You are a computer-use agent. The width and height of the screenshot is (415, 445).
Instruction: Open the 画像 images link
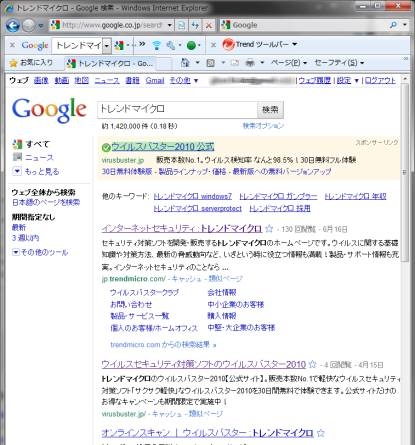coord(41,80)
